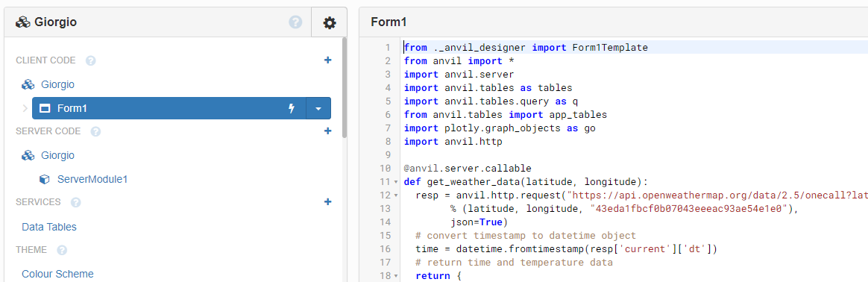Fold code at line 12 arrow
The image size is (868, 282).
(x=395, y=195)
